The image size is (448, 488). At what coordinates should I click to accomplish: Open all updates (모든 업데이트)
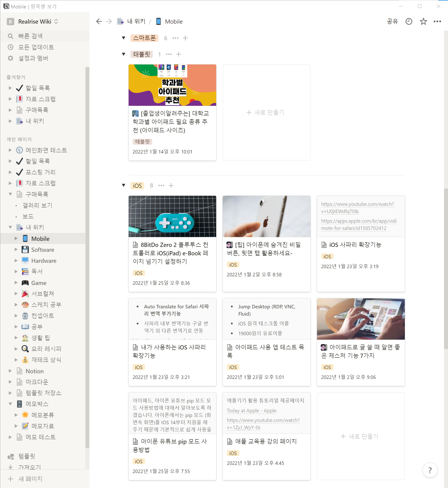(45, 47)
